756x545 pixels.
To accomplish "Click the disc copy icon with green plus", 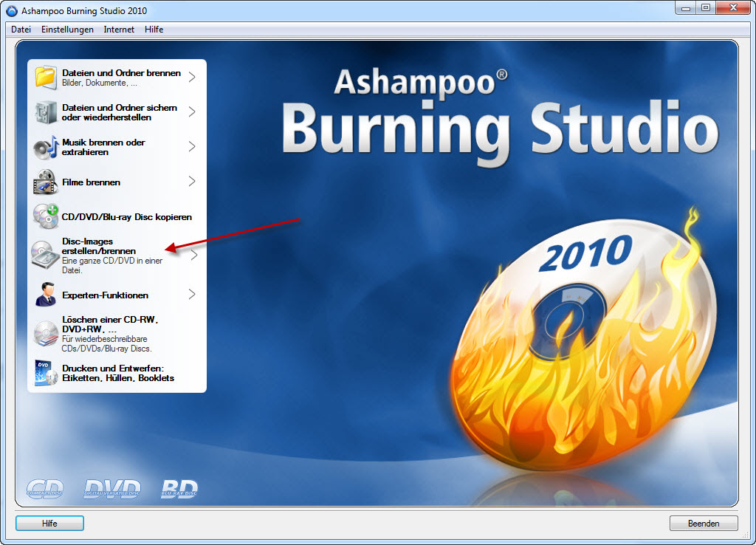I will point(46,216).
